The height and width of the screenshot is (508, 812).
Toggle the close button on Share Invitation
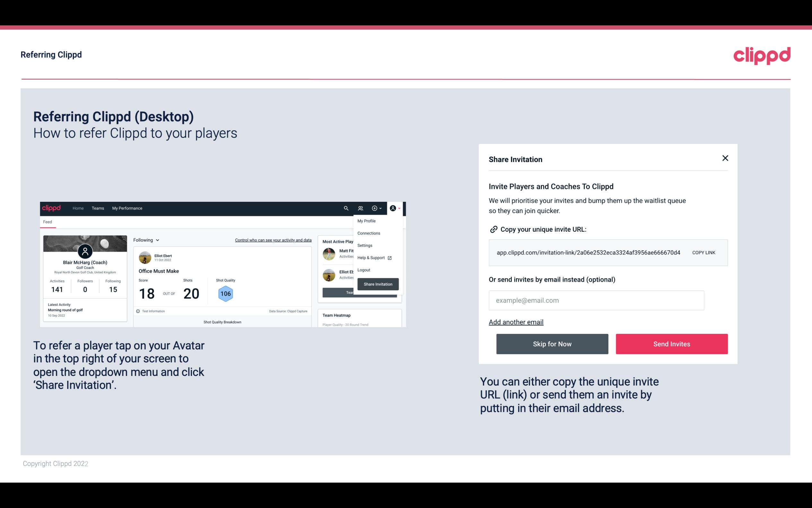[725, 158]
